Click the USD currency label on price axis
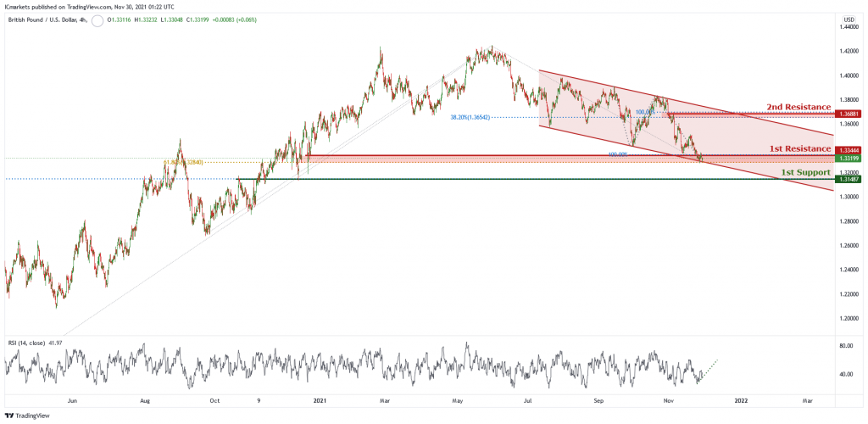Screen dimensions: 868x424 (x=849, y=20)
